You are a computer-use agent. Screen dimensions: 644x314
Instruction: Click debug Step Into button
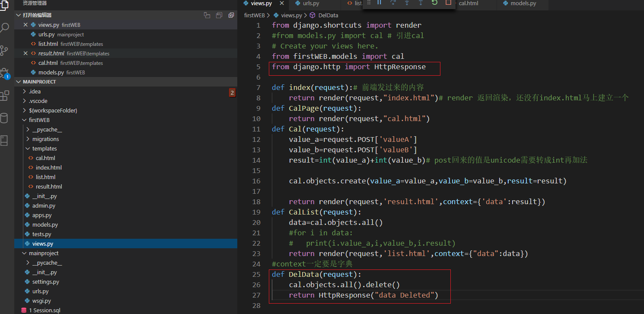[407, 3]
